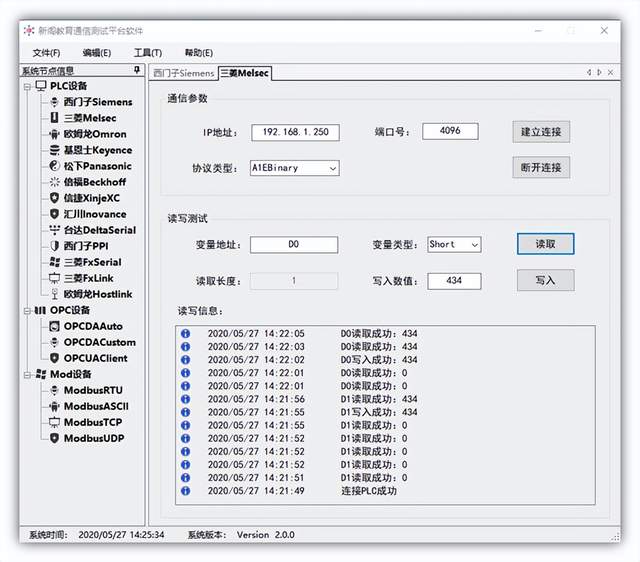640x562 pixels.
Task: Open the 帮助(E) menu
Action: (198, 53)
